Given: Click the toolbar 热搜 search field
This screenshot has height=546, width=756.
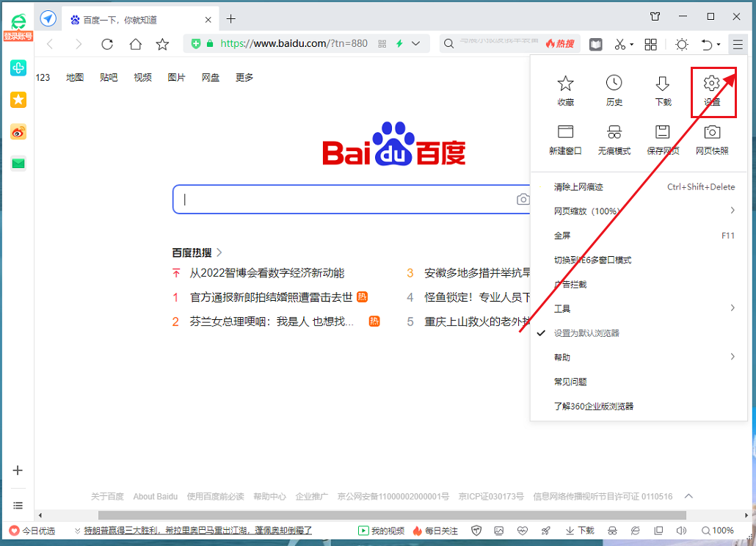Looking at the screenshot, I should [510, 44].
